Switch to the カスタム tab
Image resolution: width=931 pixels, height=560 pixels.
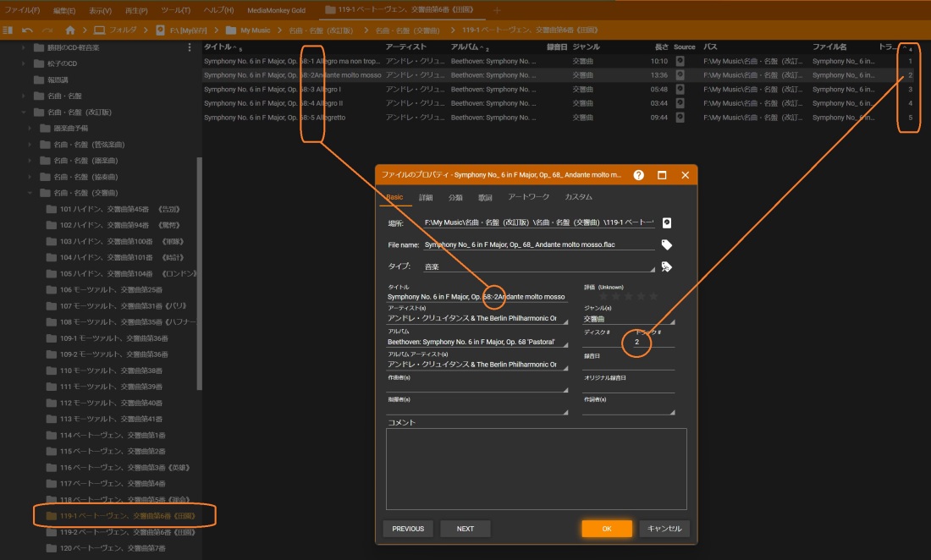578,197
